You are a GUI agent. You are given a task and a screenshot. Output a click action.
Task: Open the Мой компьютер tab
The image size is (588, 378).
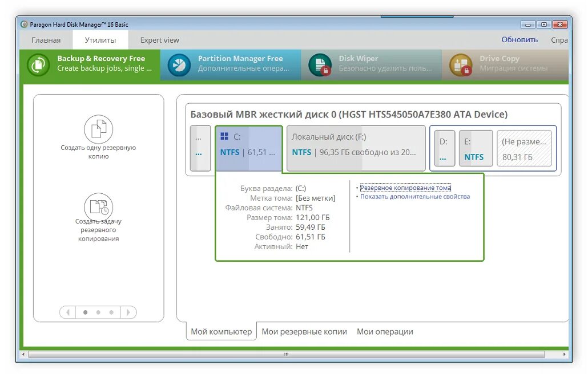click(221, 332)
